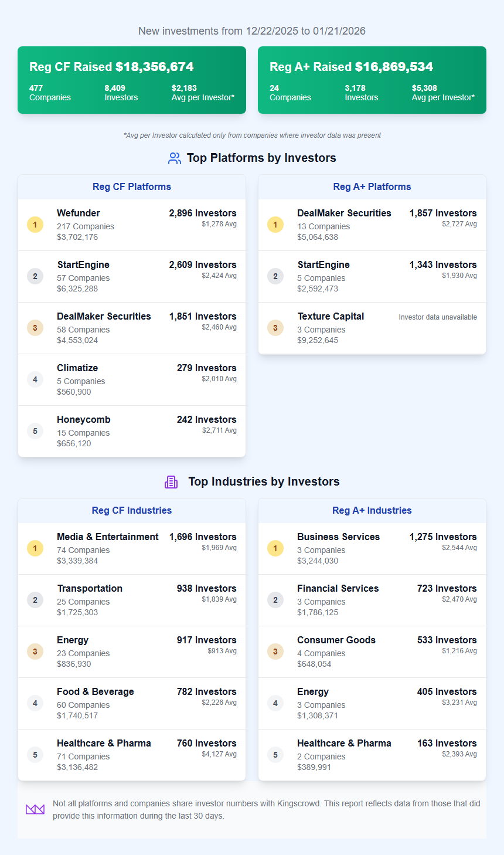Click the building icon beside Top Industries
This screenshot has height=855, width=504.
pos(171,482)
